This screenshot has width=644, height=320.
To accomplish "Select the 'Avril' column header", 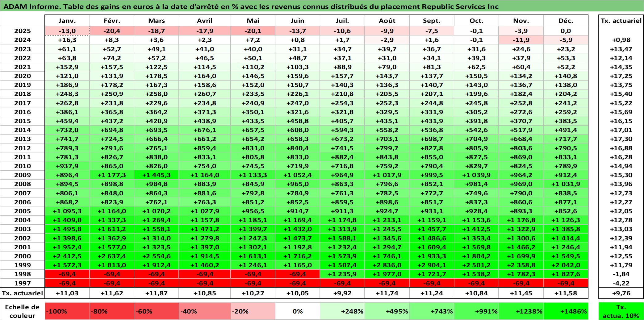I will [205, 21].
